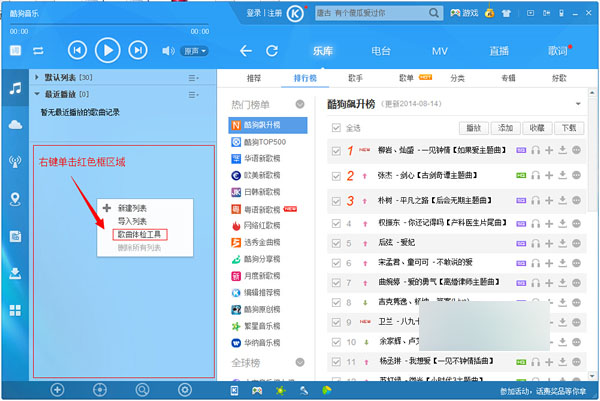Click the 登录 login link
Image resolution: width=600 pixels, height=401 pixels.
click(253, 13)
